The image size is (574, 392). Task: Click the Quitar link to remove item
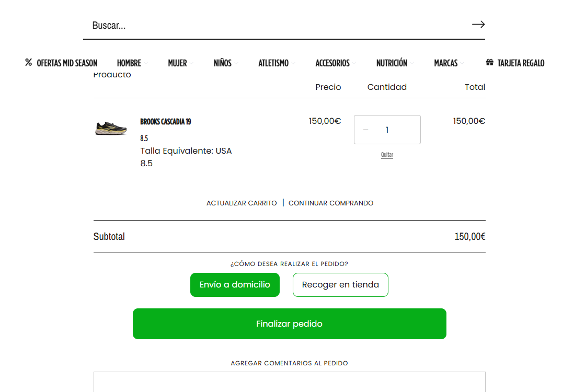[x=387, y=155]
